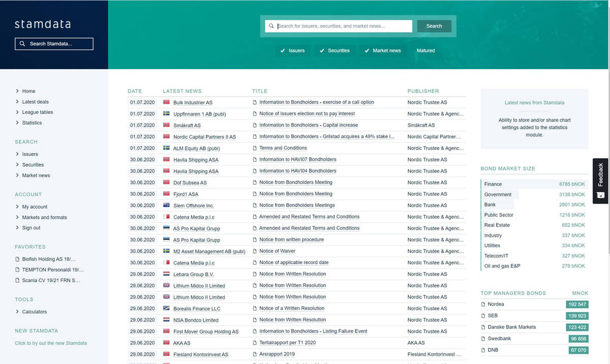The image size is (610, 364).
Task: Click the magnifier icon in sidebar search box
Action: [x=22, y=44]
